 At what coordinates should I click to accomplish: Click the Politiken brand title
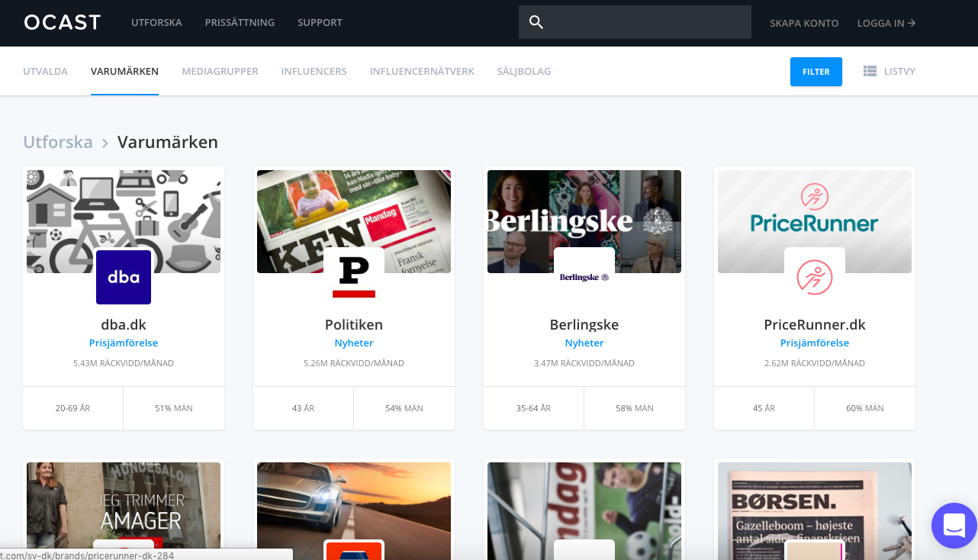[354, 324]
